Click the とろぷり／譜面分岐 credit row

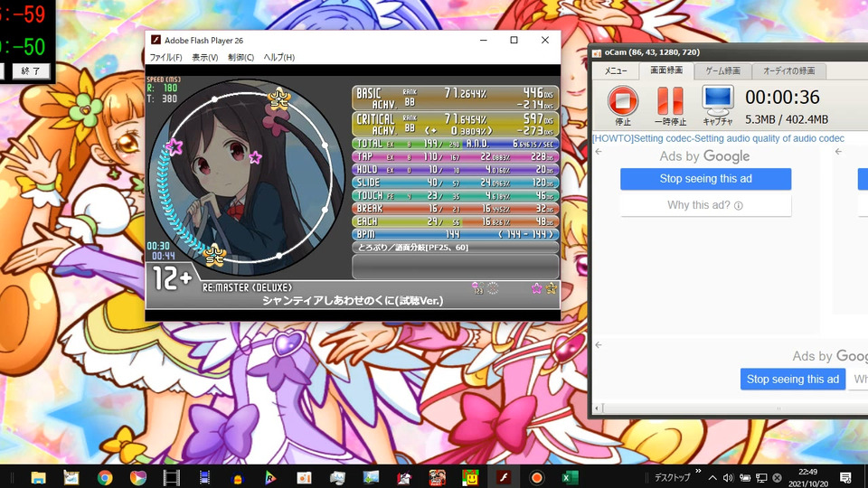pyautogui.click(x=455, y=248)
